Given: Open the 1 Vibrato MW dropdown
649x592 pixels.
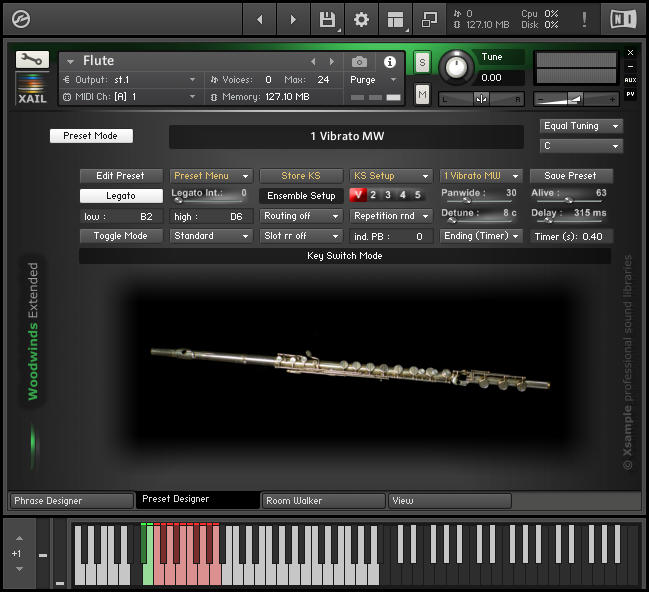Looking at the screenshot, I should pyautogui.click(x=481, y=176).
